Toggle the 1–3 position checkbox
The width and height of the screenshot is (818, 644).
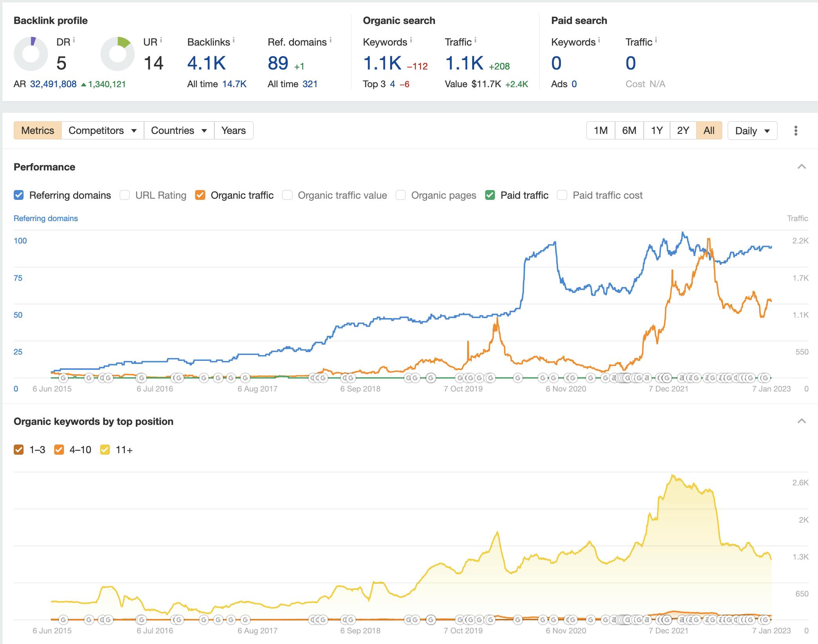coord(18,450)
